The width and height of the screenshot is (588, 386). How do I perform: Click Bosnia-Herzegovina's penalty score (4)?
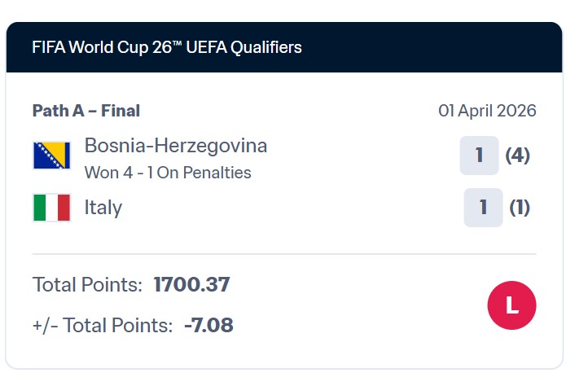coord(518,156)
